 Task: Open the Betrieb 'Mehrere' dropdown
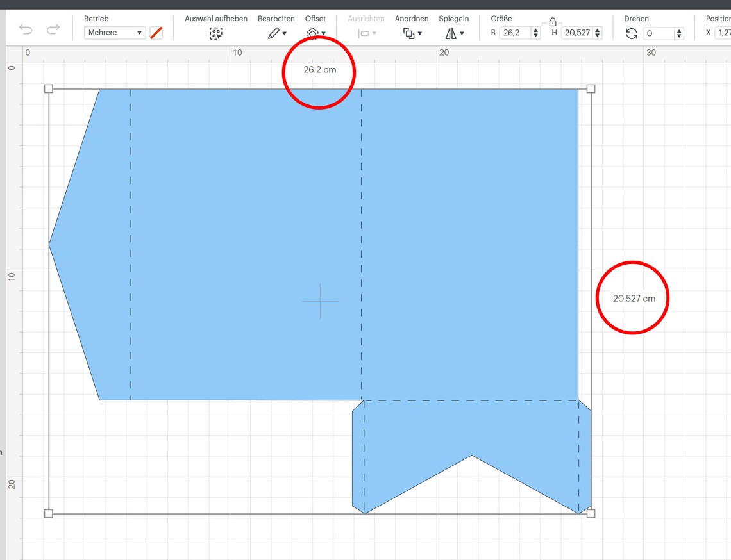point(115,32)
